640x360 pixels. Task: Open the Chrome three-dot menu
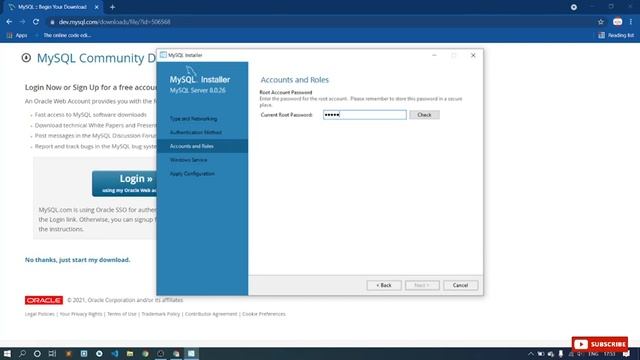tap(631, 22)
